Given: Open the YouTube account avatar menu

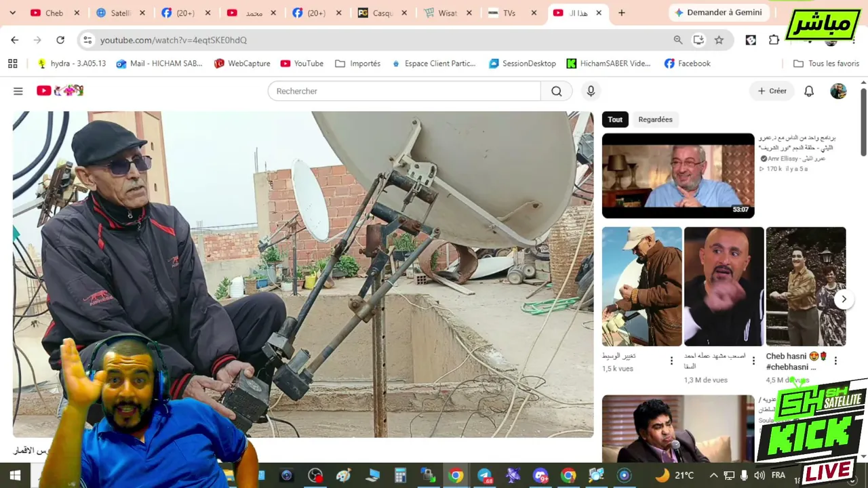Looking at the screenshot, I should click(x=838, y=91).
